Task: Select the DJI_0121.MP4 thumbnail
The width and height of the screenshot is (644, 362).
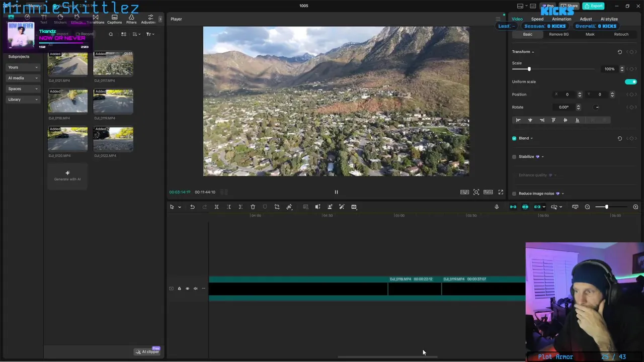Action: coord(67,63)
